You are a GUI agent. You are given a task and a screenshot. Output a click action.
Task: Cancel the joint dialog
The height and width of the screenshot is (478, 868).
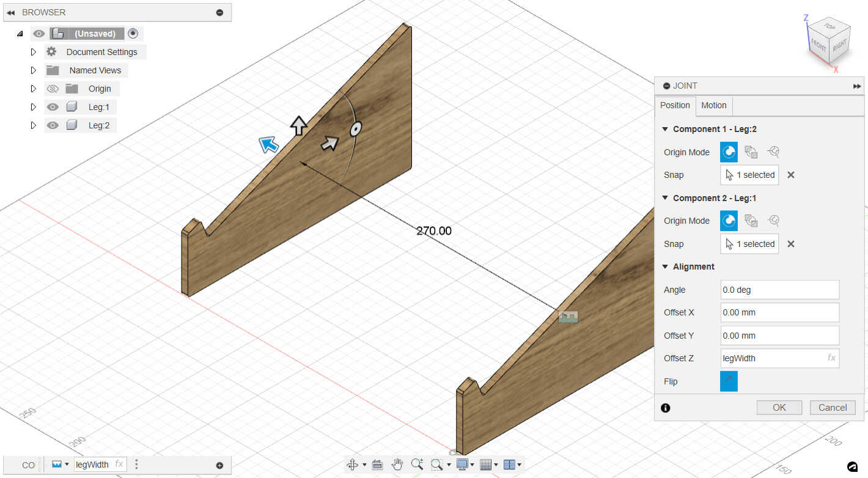pyautogui.click(x=833, y=408)
